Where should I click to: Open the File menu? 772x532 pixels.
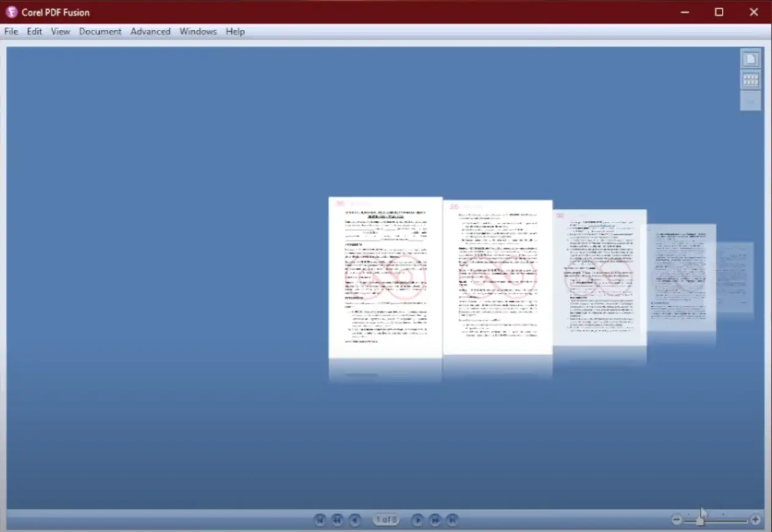11,31
